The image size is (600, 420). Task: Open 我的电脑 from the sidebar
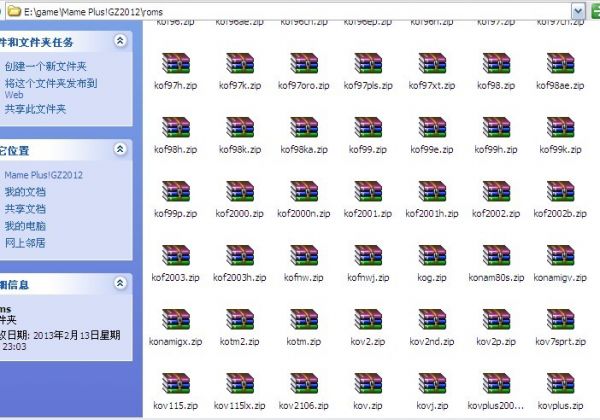(25, 226)
